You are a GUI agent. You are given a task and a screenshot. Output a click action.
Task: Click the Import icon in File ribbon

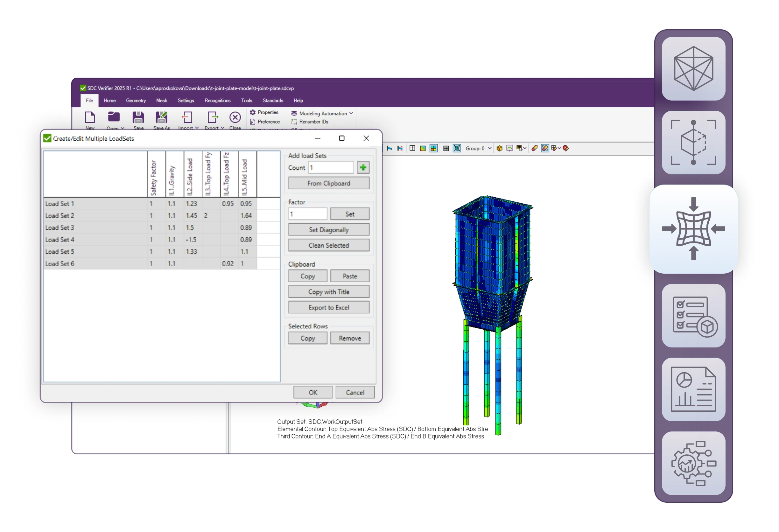pos(187,117)
